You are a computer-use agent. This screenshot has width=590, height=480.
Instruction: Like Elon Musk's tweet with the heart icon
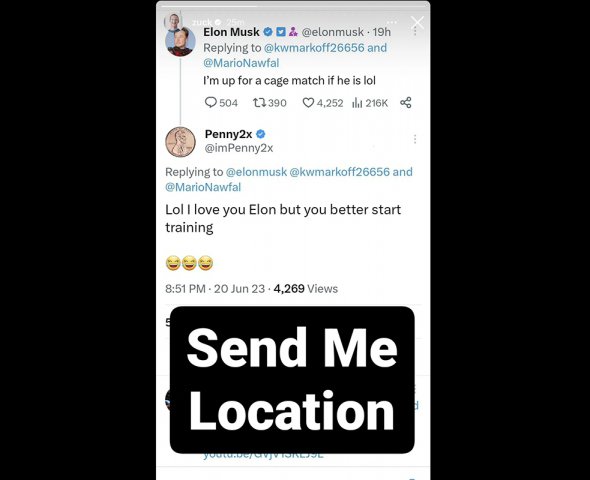pyautogui.click(x=308, y=102)
